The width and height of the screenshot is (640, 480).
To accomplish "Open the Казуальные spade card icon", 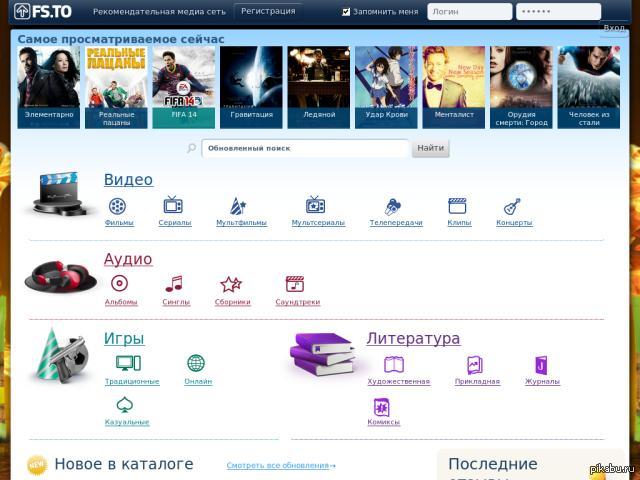I will click(x=125, y=405).
